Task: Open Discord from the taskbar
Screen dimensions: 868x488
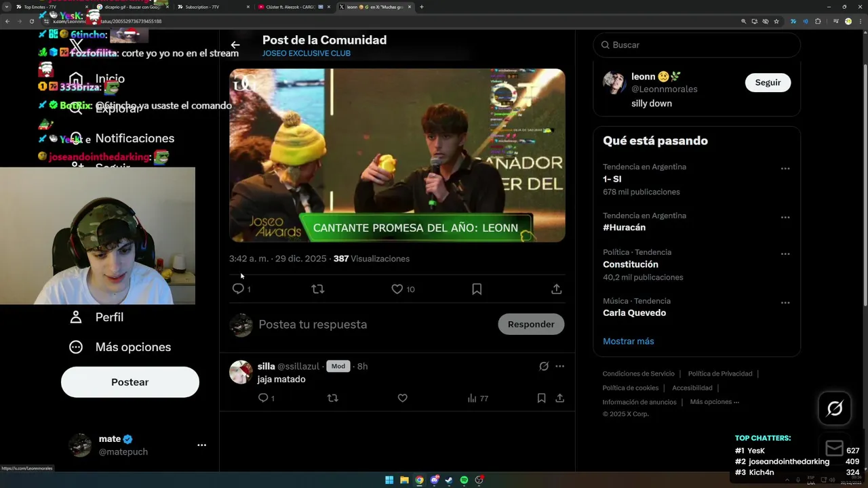Action: [434, 480]
